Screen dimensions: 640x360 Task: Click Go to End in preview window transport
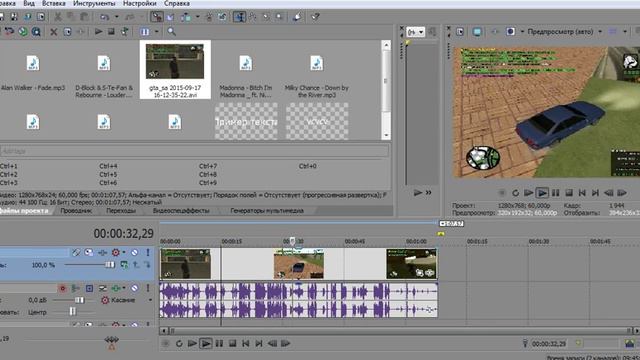click(x=596, y=193)
